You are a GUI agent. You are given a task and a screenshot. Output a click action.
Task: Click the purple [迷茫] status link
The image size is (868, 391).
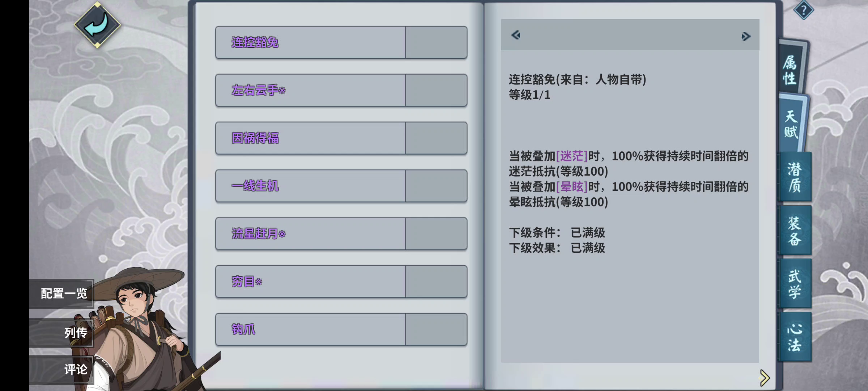point(571,156)
